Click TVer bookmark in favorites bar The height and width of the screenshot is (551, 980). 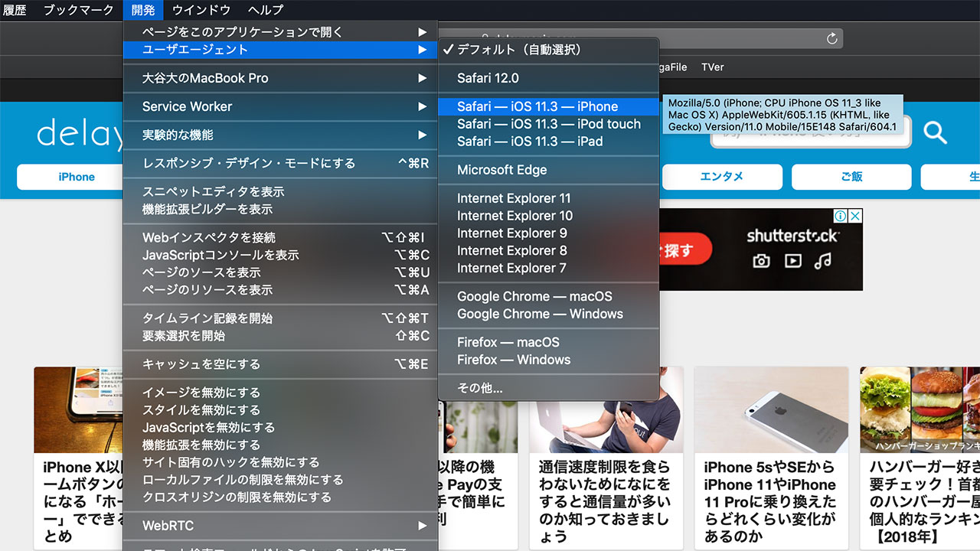coord(712,67)
